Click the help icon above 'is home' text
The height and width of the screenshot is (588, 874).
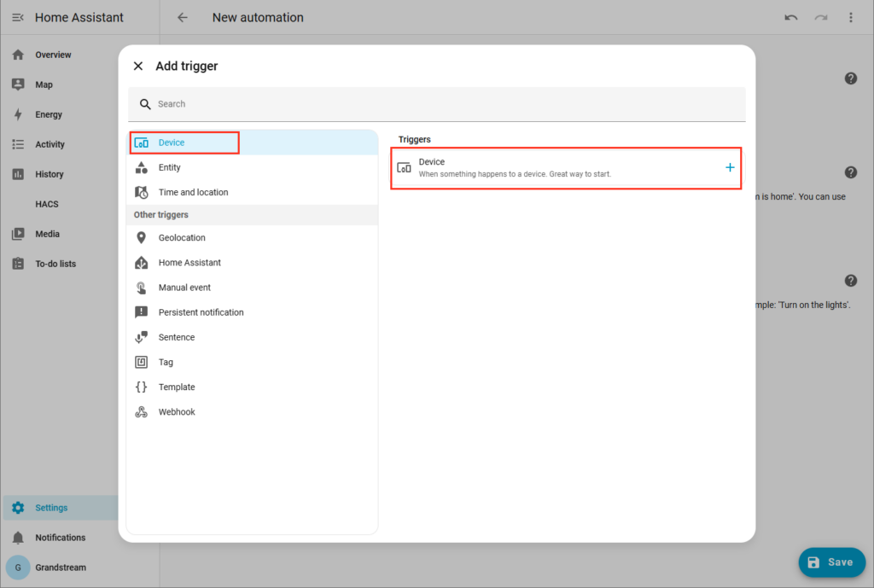click(x=851, y=172)
